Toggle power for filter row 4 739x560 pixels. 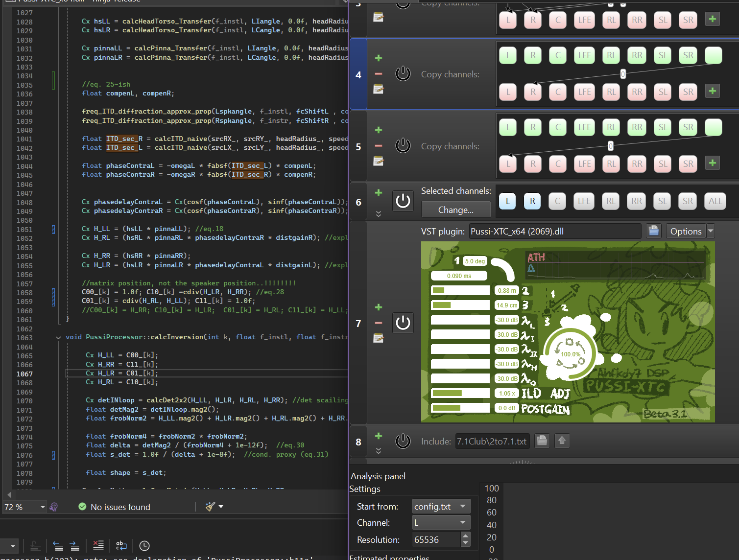coord(403,74)
